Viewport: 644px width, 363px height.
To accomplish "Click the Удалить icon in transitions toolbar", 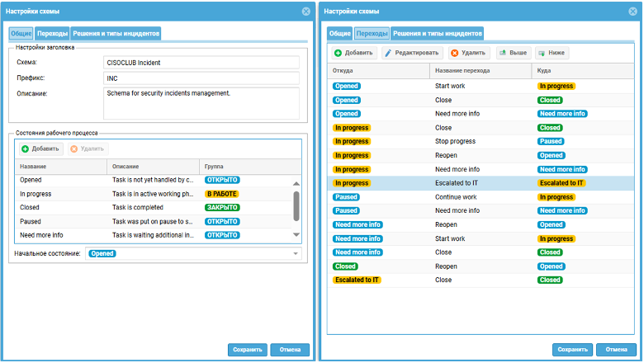I will [x=454, y=53].
